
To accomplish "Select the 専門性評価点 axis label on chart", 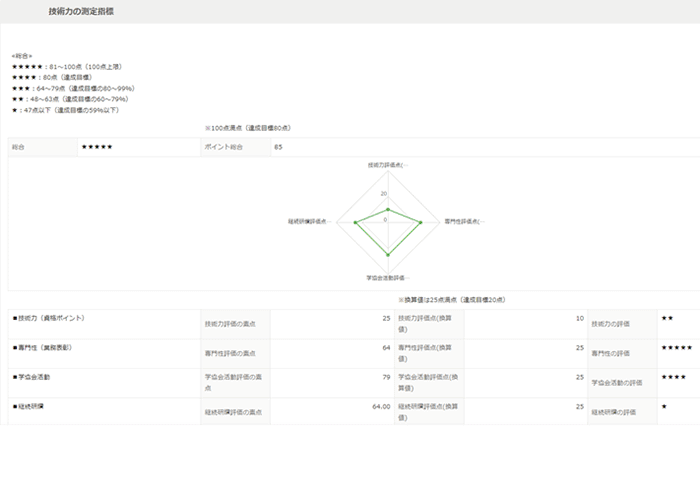I will click(x=464, y=221).
